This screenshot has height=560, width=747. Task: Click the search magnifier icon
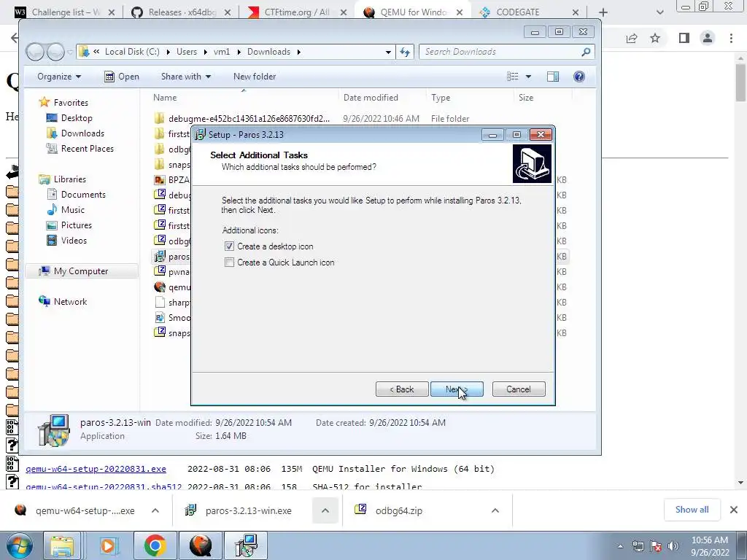pos(586,52)
